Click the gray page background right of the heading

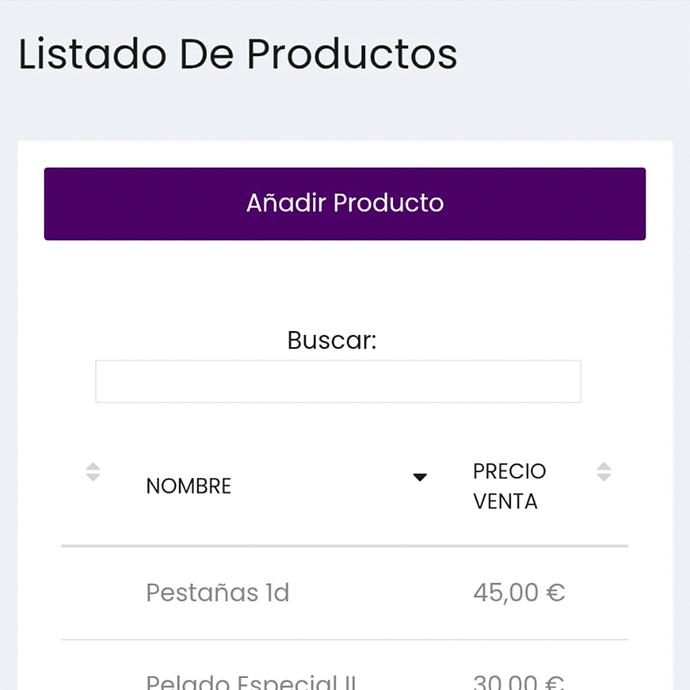pyautogui.click(x=580, y=54)
